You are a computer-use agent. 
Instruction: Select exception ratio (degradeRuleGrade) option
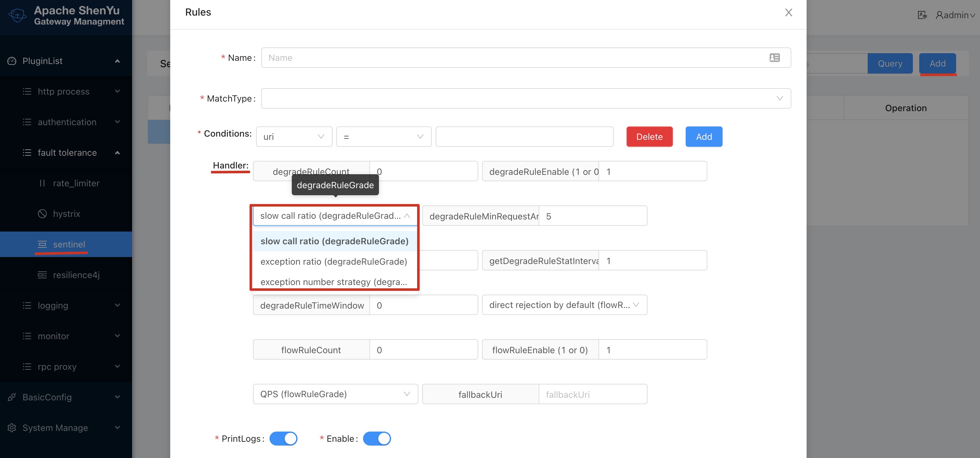(x=334, y=261)
